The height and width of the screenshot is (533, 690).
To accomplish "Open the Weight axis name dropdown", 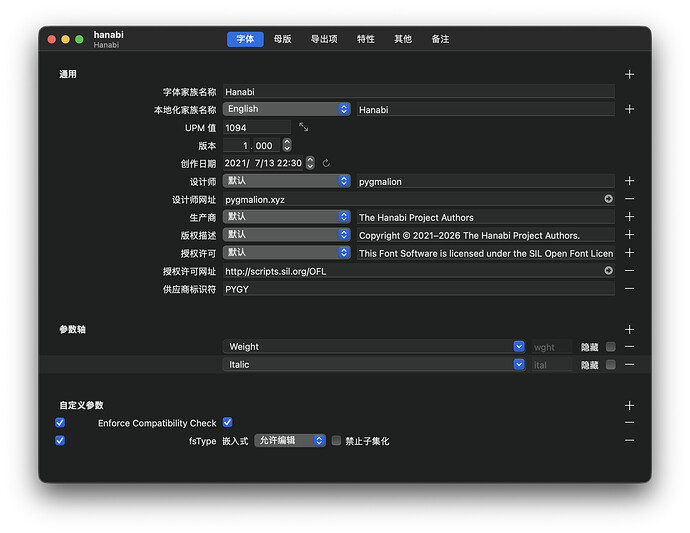I will 519,347.
